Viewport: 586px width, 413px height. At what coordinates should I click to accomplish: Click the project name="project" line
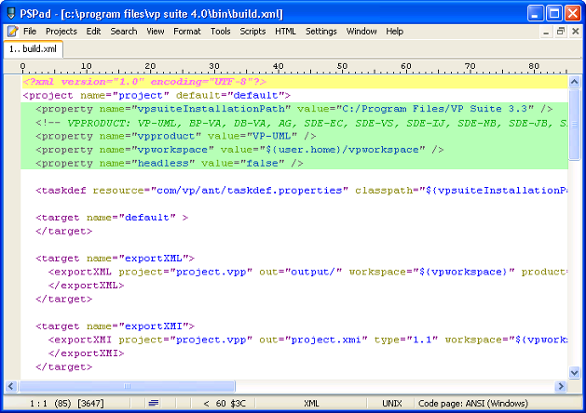point(157,96)
